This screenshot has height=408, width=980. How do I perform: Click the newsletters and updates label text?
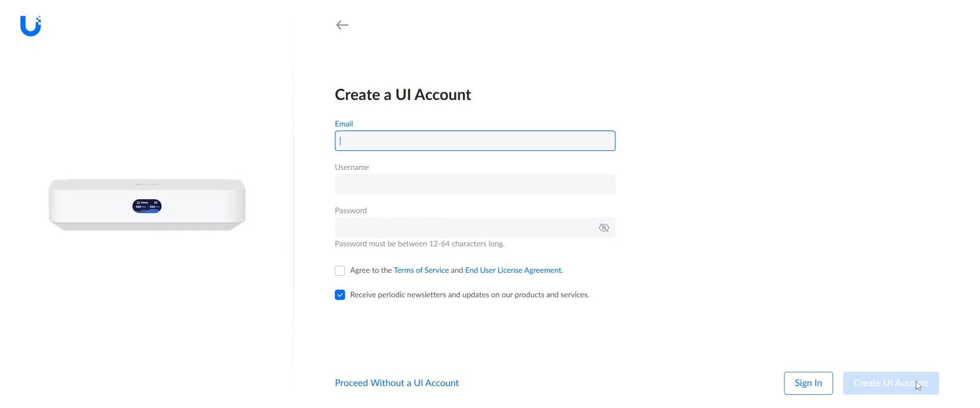tap(470, 295)
